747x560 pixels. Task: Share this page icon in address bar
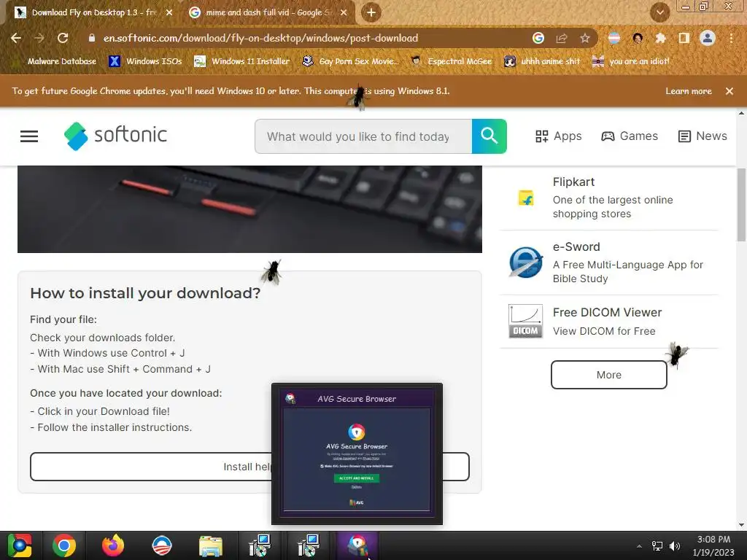(562, 38)
